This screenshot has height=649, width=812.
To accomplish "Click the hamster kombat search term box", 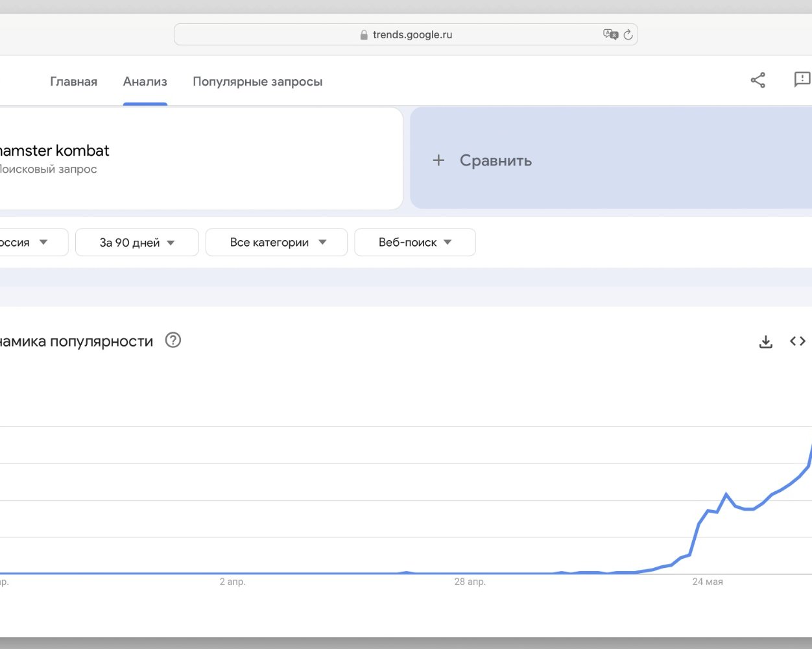I will tap(201, 158).
